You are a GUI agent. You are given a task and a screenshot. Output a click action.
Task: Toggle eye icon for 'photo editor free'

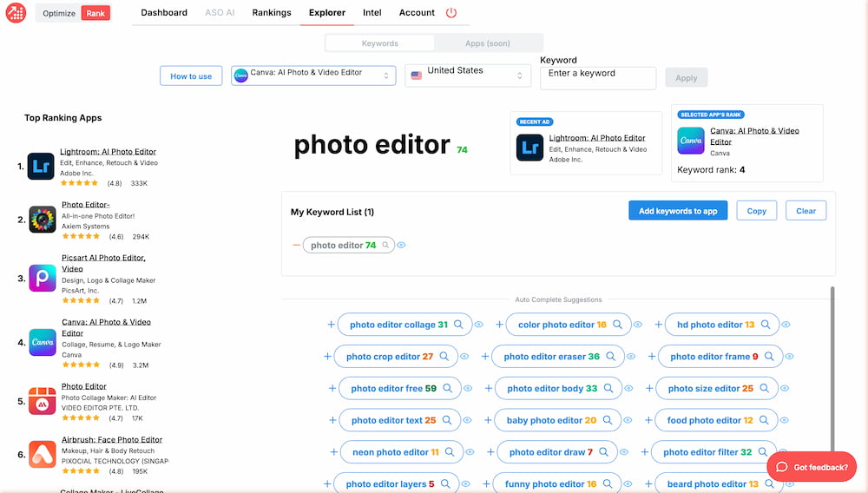click(x=468, y=389)
